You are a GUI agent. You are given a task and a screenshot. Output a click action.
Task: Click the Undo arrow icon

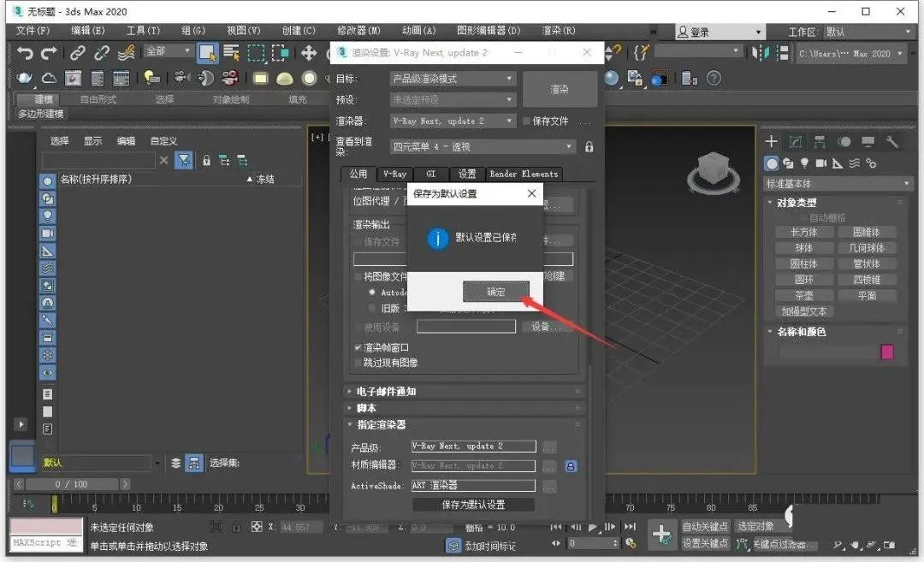click(x=24, y=53)
